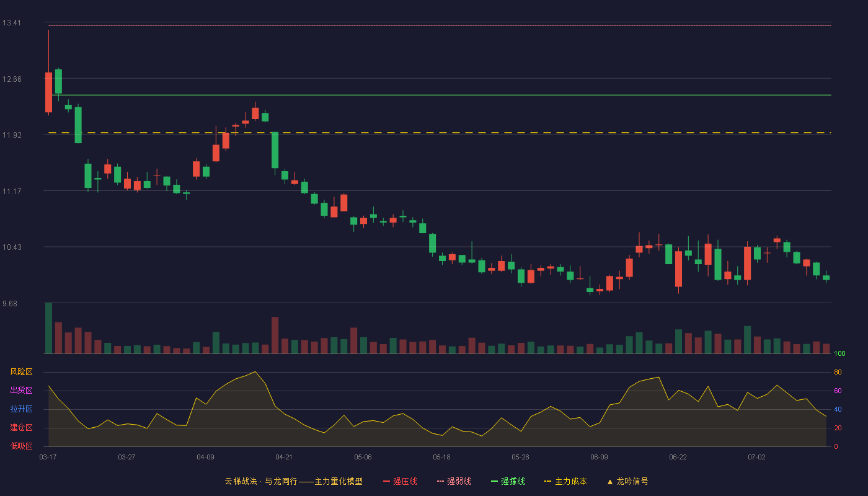
Task: Click the 60 indicator axis label
Action: pyautogui.click(x=838, y=391)
